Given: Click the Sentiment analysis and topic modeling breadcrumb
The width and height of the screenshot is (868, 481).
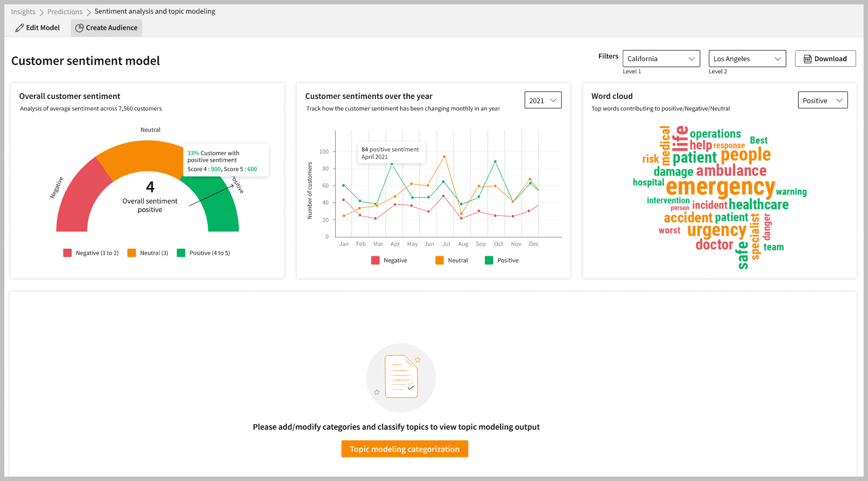Looking at the screenshot, I should [155, 11].
